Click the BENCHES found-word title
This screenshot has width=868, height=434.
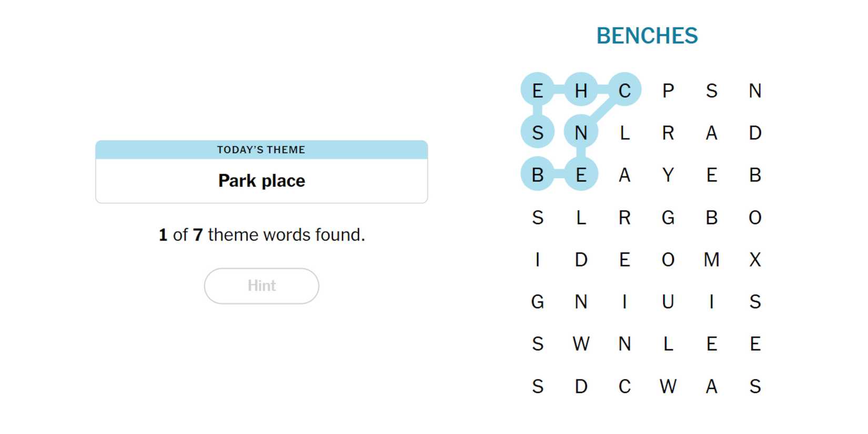point(647,36)
